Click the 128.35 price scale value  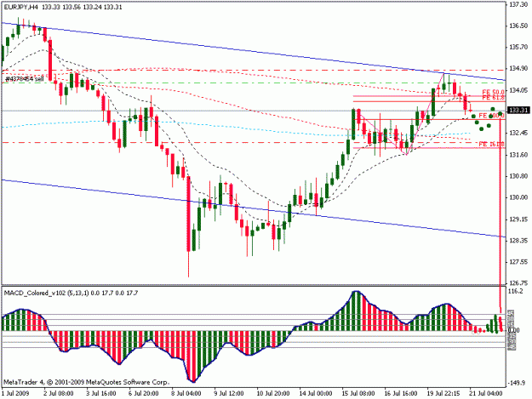[518, 241]
